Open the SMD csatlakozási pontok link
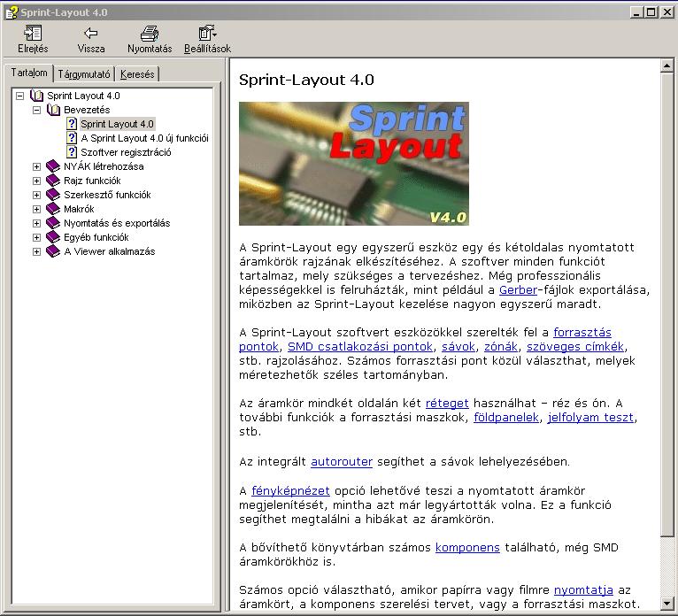Image resolution: width=678 pixels, height=616 pixels. tap(359, 347)
